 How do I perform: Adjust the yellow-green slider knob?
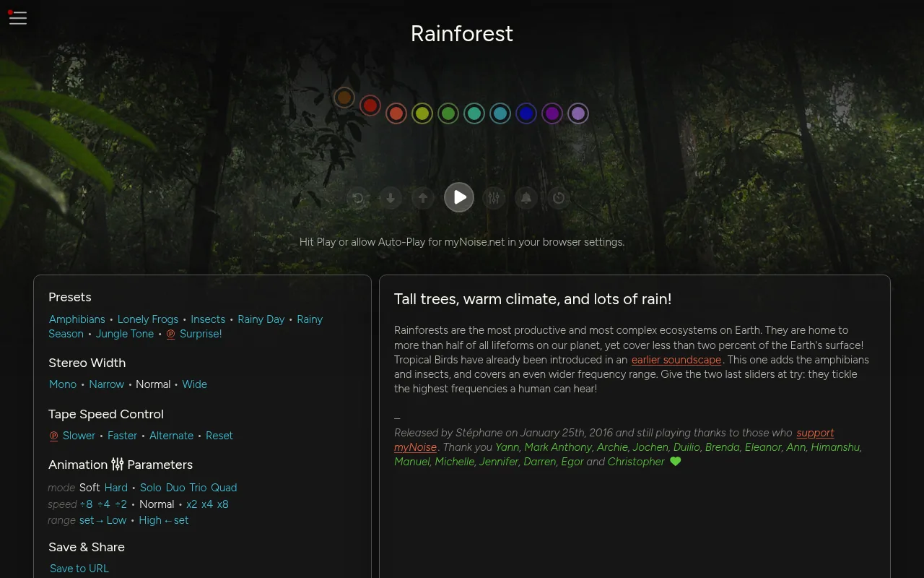(422, 113)
